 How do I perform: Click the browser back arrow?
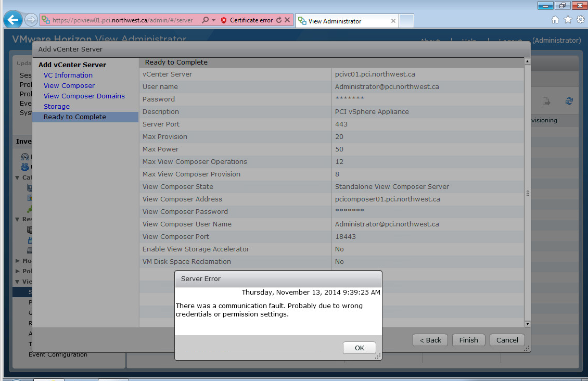coord(13,20)
